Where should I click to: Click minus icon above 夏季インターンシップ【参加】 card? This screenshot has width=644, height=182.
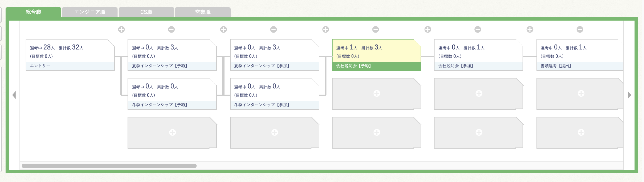click(274, 29)
